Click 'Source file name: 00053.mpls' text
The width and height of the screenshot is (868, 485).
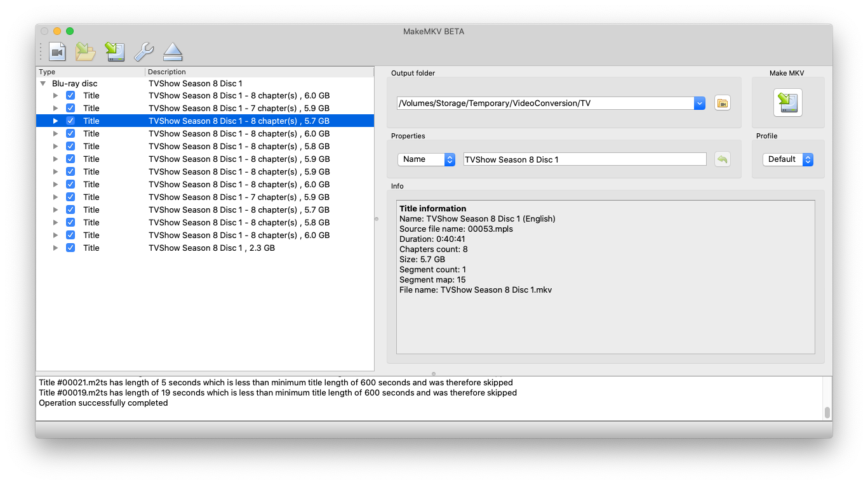point(456,229)
